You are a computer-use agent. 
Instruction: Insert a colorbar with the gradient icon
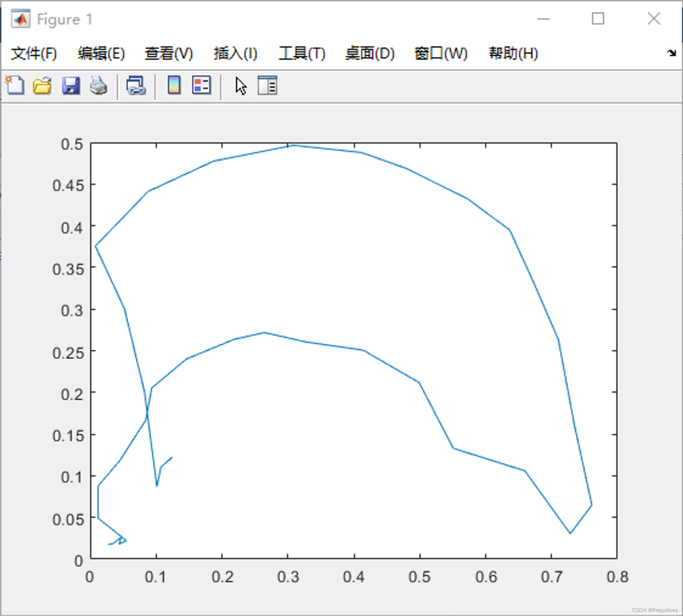(174, 85)
